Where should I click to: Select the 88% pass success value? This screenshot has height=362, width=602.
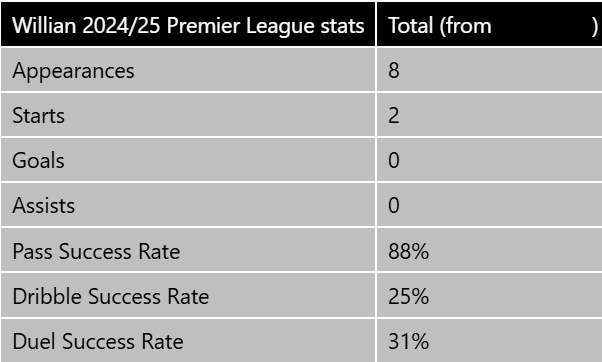(408, 251)
